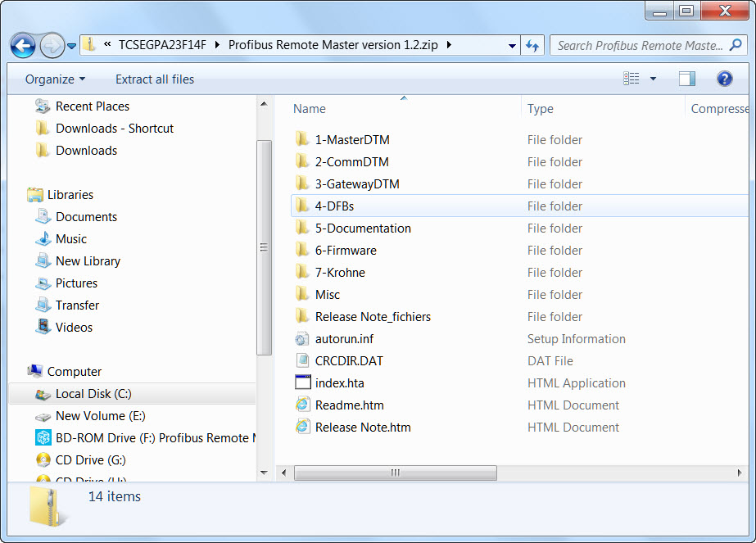Refresh the folder view

(x=532, y=45)
